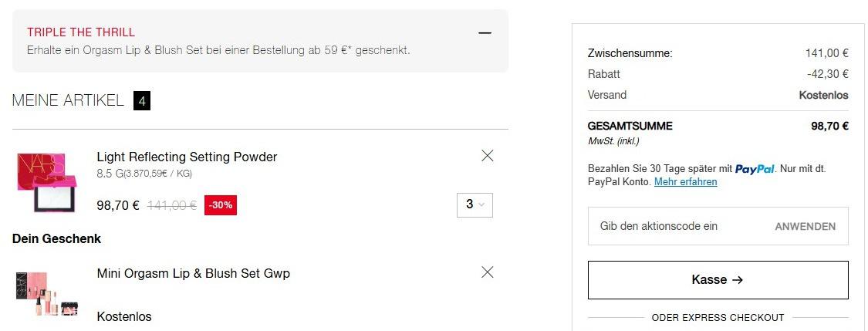Click the item count badge showing 4
Screen dimensions: 868x331
pos(142,101)
